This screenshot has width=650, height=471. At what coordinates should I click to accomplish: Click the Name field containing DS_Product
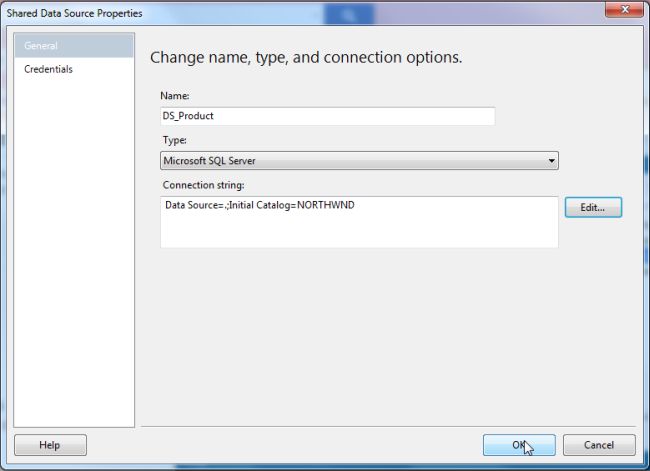[327, 116]
